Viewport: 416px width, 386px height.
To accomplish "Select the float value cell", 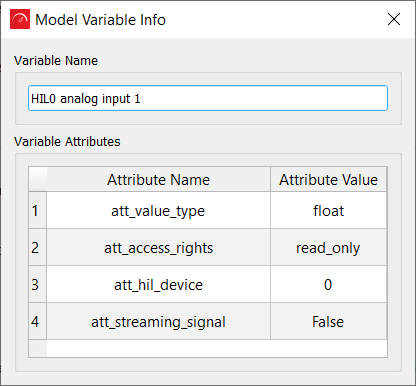I will point(328,210).
